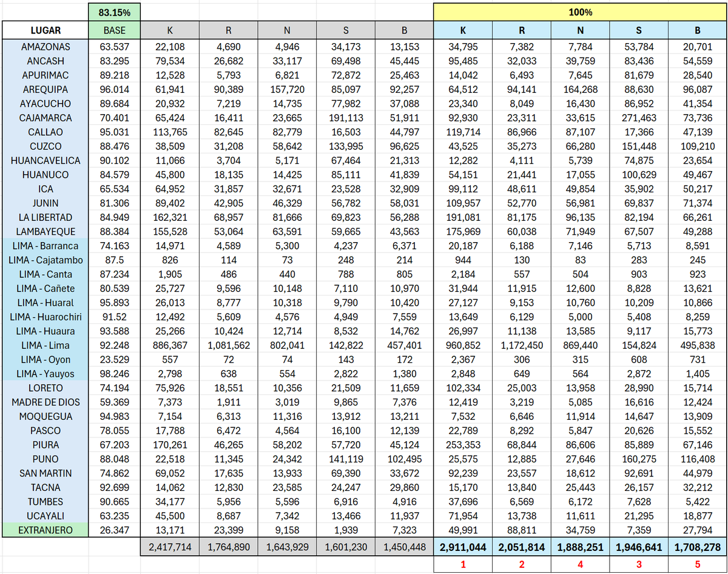The height and width of the screenshot is (574, 728).
Task: Click the PIURA row label
Action: (45, 445)
